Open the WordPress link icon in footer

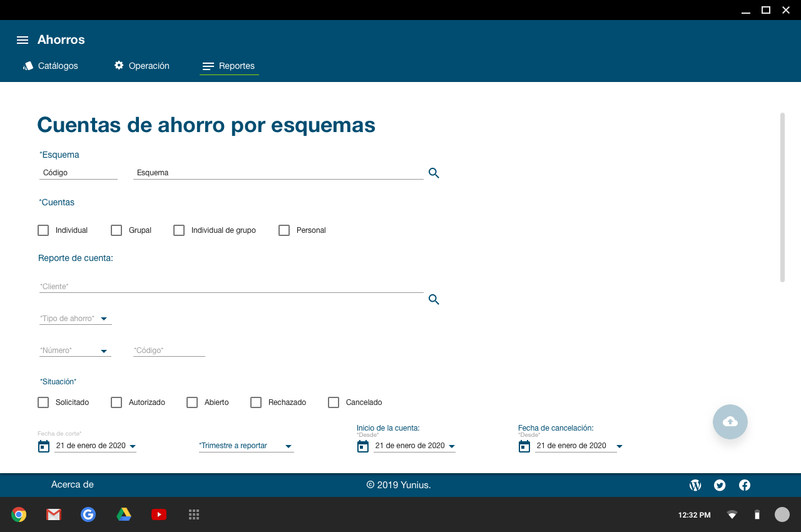(695, 485)
